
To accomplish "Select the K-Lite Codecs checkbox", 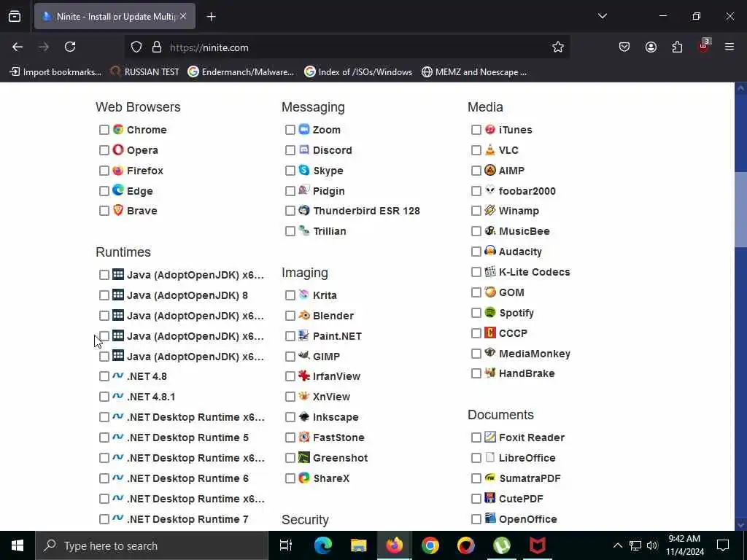I will coord(476,272).
